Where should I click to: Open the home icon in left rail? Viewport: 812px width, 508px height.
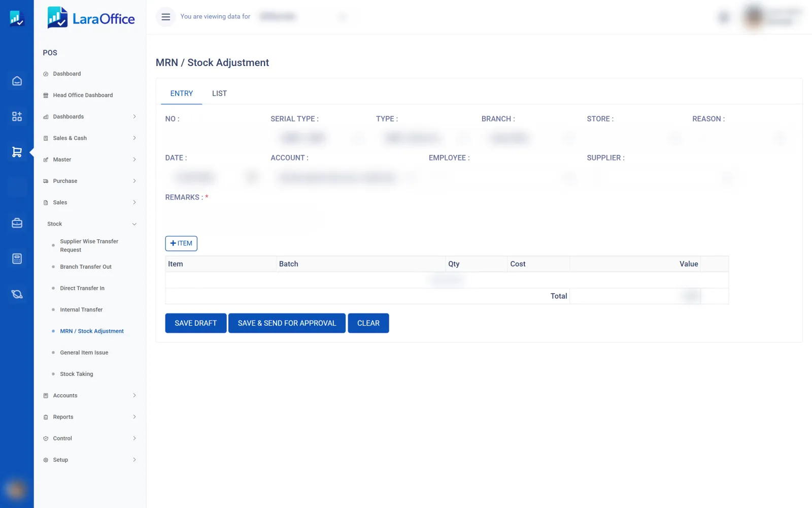tap(17, 81)
